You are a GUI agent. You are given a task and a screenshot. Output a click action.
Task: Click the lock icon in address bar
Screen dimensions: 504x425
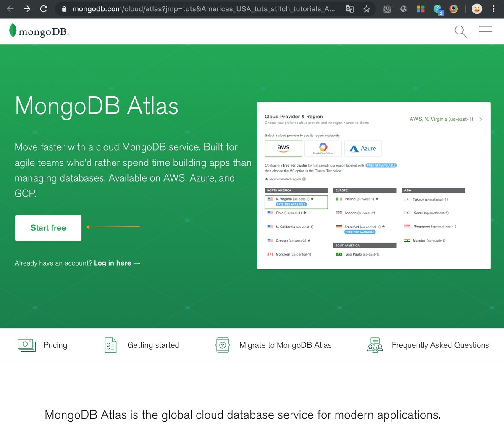(x=64, y=9)
